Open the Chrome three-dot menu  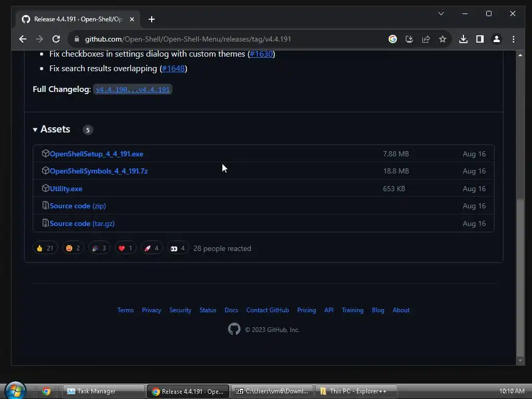pos(513,39)
